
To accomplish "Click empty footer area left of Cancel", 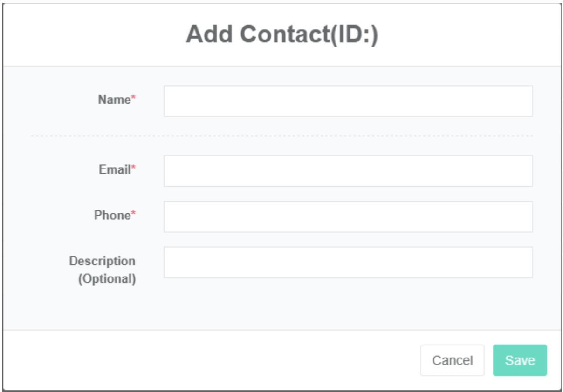I will (210, 360).
